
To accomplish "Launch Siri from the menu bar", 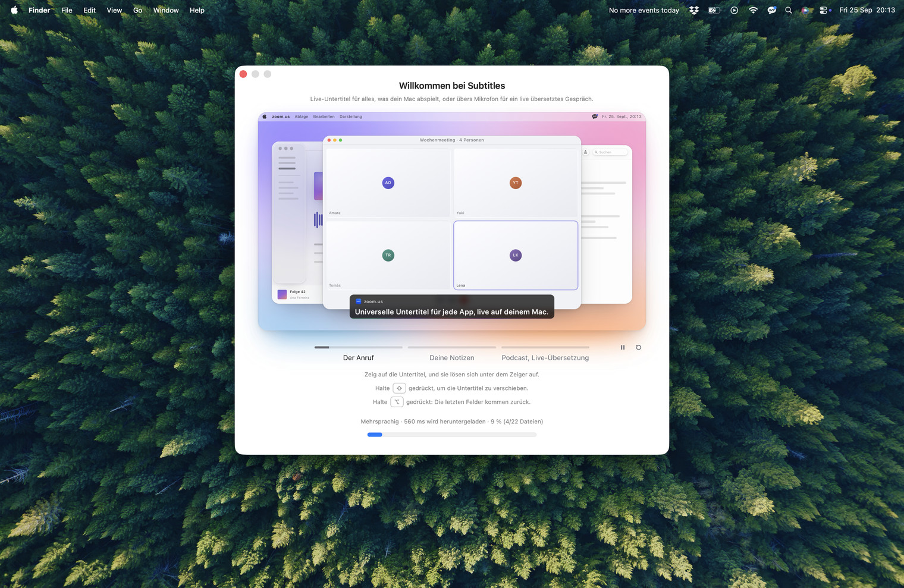I will click(x=805, y=10).
